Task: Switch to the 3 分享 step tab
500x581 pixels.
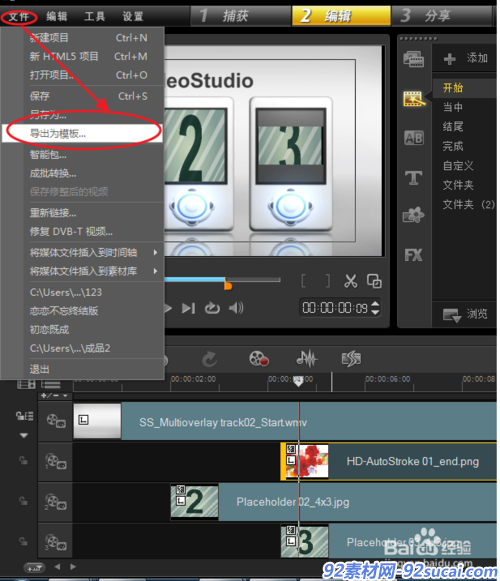Action: (x=442, y=16)
